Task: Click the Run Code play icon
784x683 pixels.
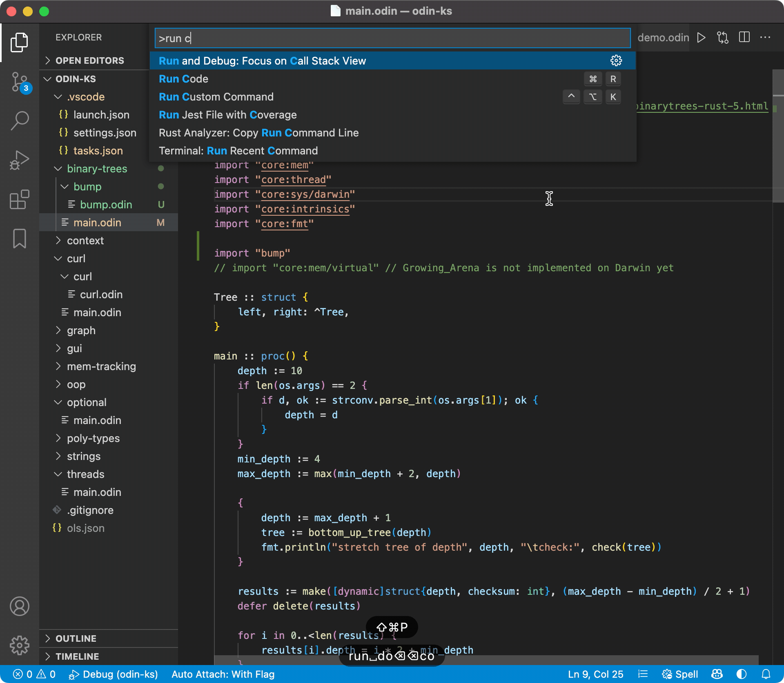Action: 702,38
